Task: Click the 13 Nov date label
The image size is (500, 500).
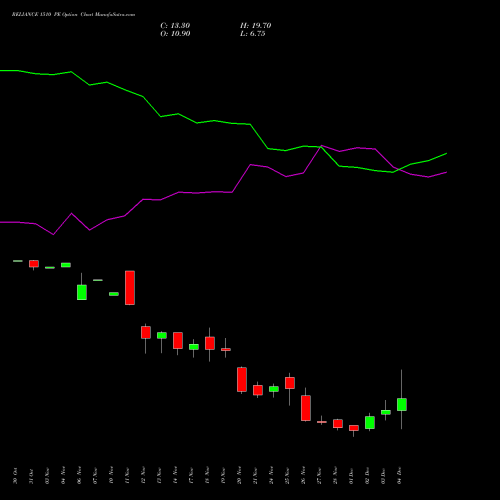Action: pyautogui.click(x=159, y=476)
